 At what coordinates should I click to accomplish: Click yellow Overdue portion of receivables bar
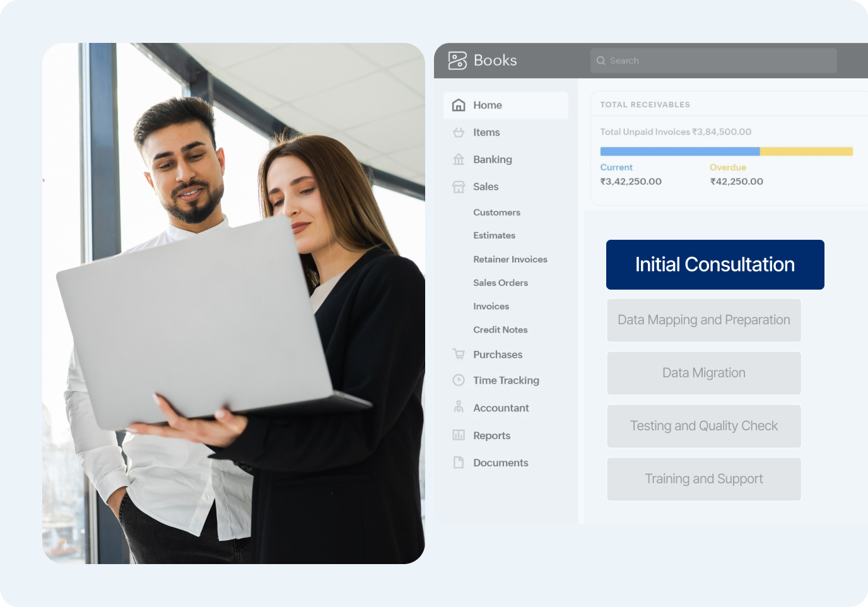(x=806, y=151)
